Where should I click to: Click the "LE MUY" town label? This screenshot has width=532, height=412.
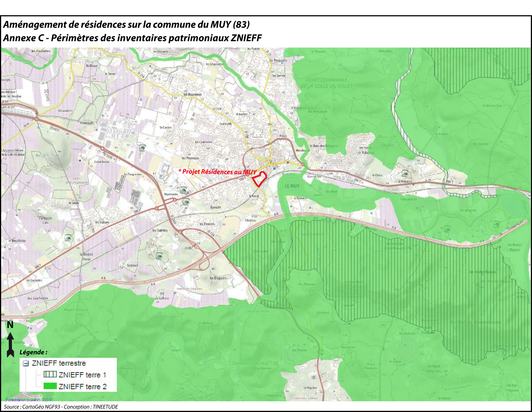click(292, 186)
